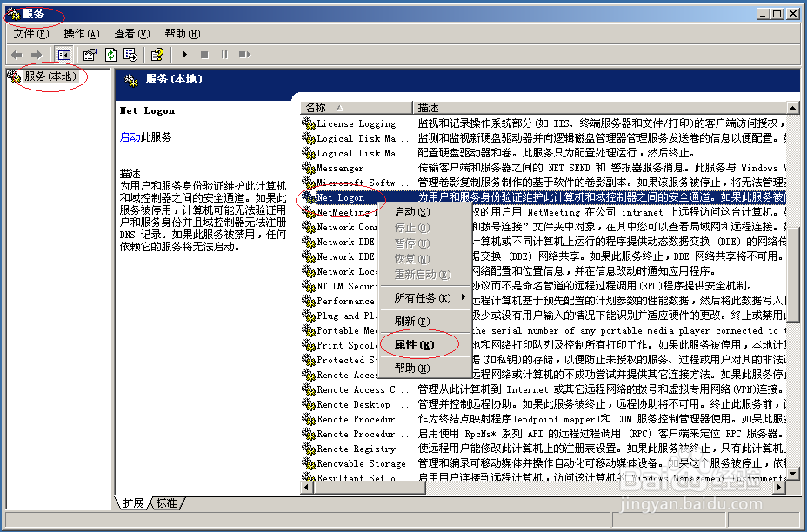Minimize the Services window
The height and width of the screenshot is (532, 807).
pyautogui.click(x=763, y=14)
